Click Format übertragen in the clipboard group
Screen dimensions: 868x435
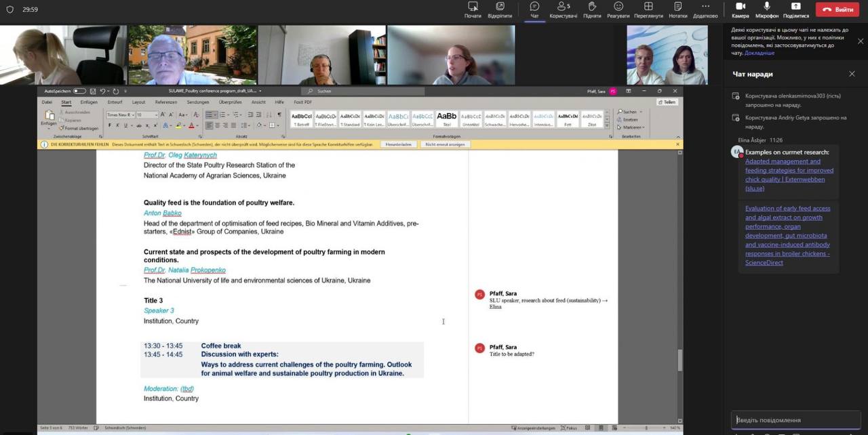[x=79, y=128]
